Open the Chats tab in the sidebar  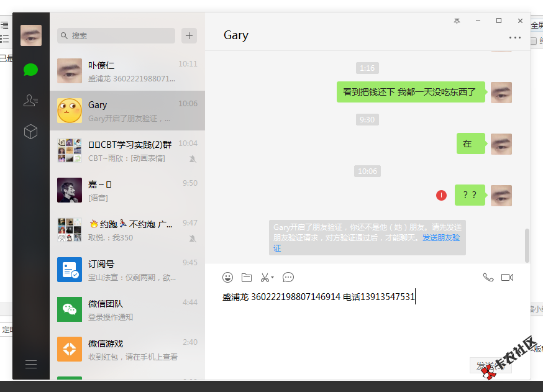[30, 70]
